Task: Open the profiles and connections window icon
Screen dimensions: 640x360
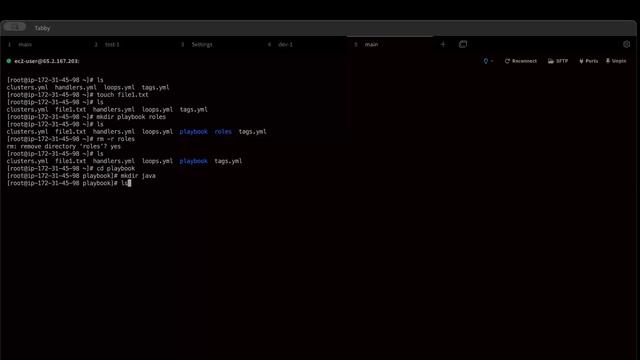Action: (x=463, y=44)
